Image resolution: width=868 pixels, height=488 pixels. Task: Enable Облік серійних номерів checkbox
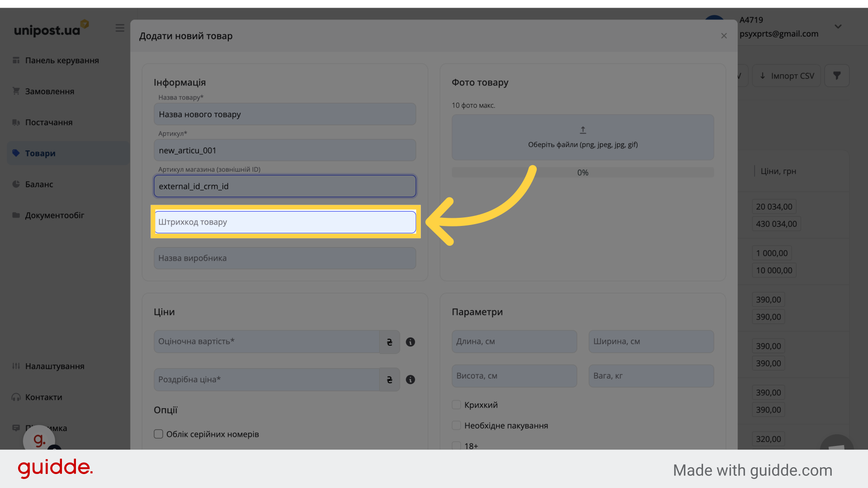click(158, 434)
